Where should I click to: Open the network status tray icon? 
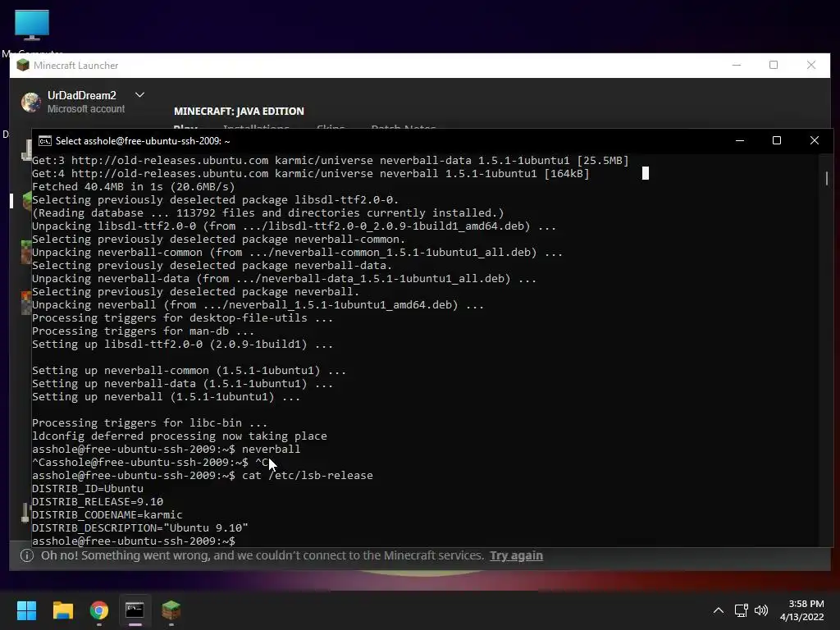pos(741,610)
